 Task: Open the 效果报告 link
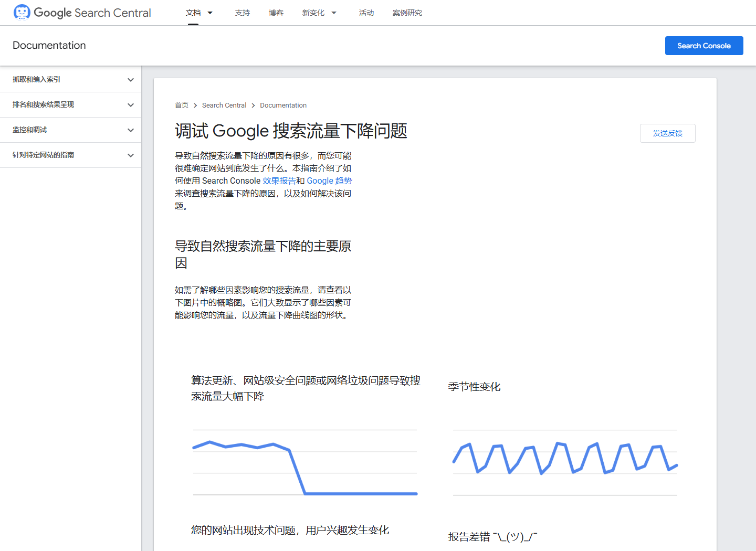(x=279, y=181)
